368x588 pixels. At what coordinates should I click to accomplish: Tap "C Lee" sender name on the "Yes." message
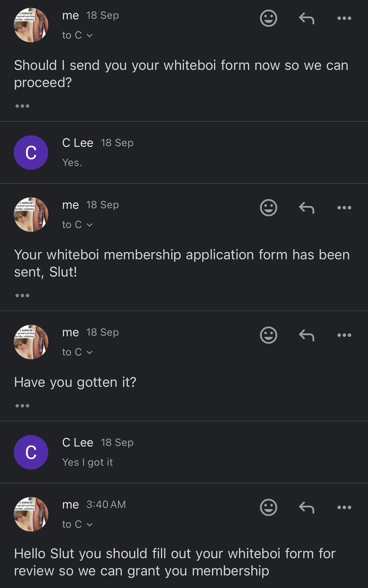[78, 143]
